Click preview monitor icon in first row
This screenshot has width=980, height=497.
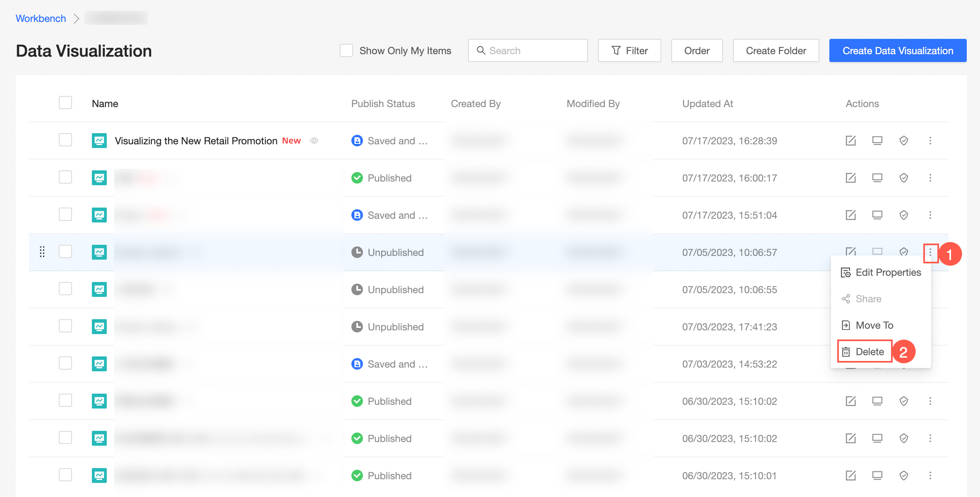tap(877, 141)
